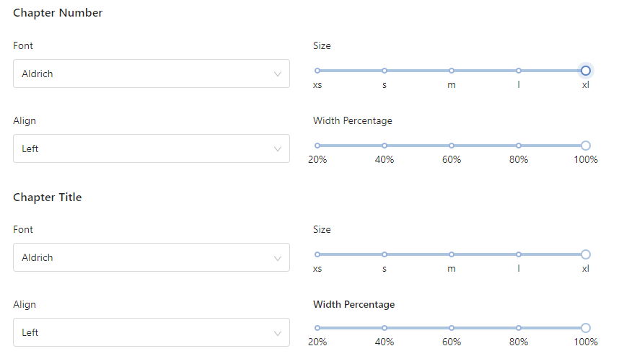Set Chapter Title width to 80%
The height and width of the screenshot is (364, 624).
(519, 328)
